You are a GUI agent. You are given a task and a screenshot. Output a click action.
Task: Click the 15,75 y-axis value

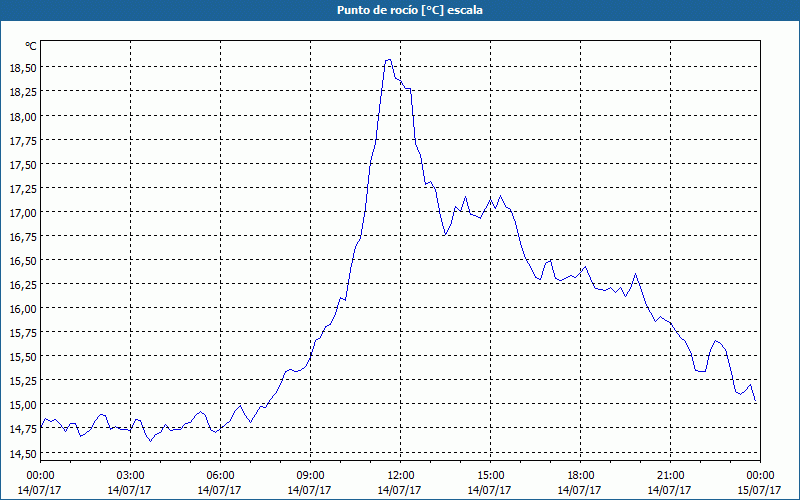(23, 333)
